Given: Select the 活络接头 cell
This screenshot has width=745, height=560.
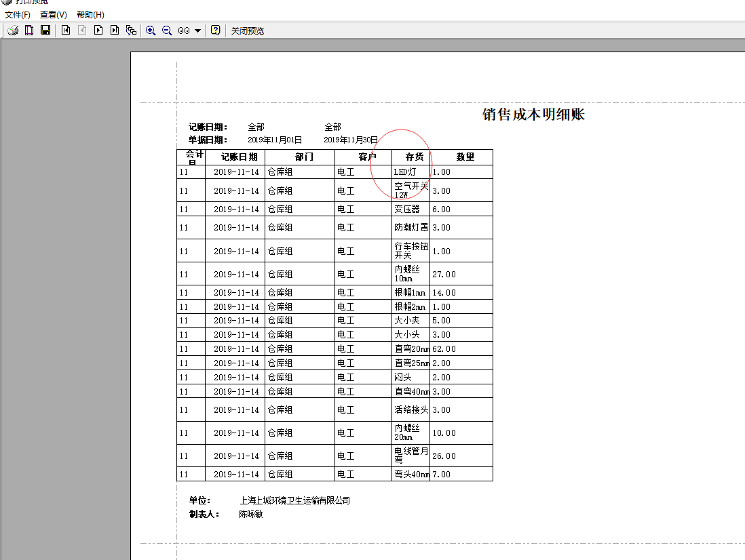Looking at the screenshot, I should pos(410,409).
